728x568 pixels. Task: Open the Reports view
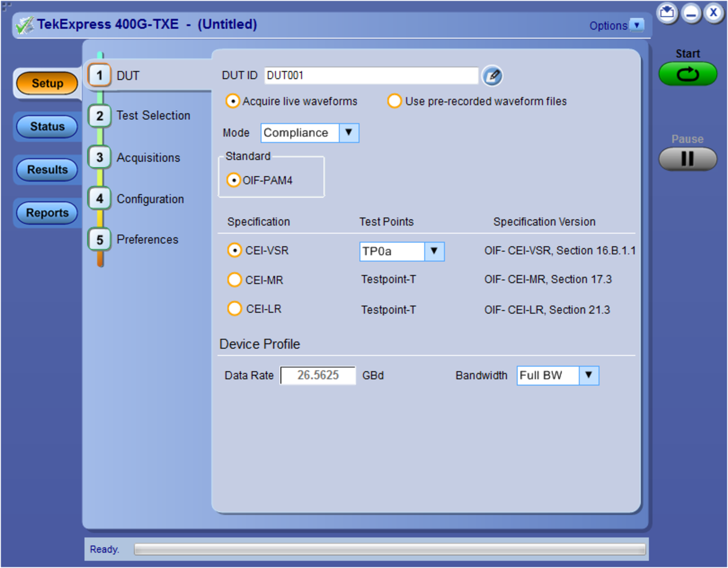(46, 213)
